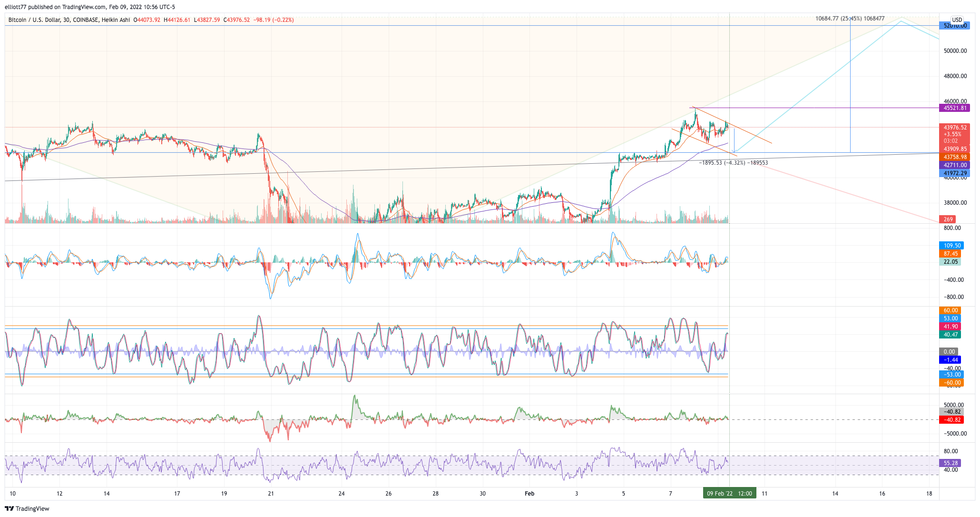
Task: Click the close value C43976.52
Action: 237,20
